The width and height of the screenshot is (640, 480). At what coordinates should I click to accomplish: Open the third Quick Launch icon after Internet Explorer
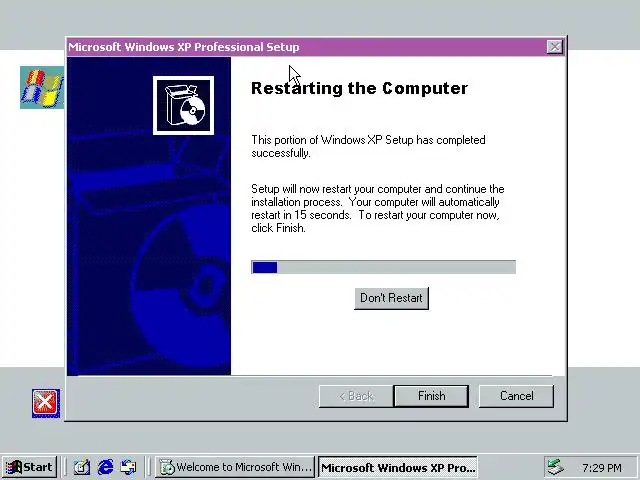point(128,467)
